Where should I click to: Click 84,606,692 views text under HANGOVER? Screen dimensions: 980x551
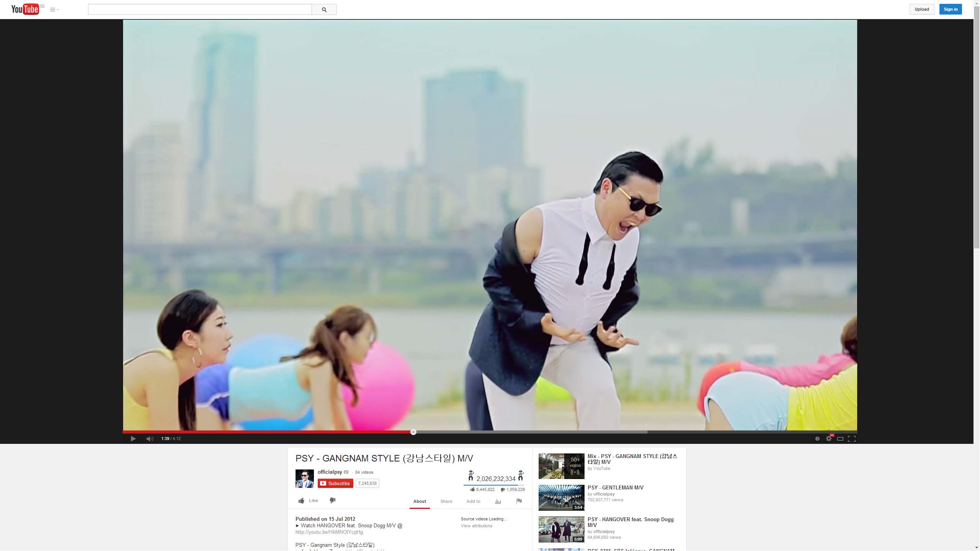click(x=604, y=537)
